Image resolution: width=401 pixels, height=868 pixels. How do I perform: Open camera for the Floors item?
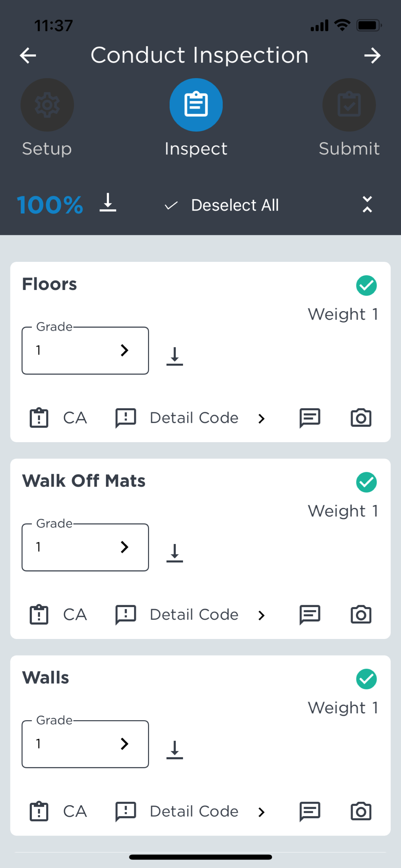361,418
